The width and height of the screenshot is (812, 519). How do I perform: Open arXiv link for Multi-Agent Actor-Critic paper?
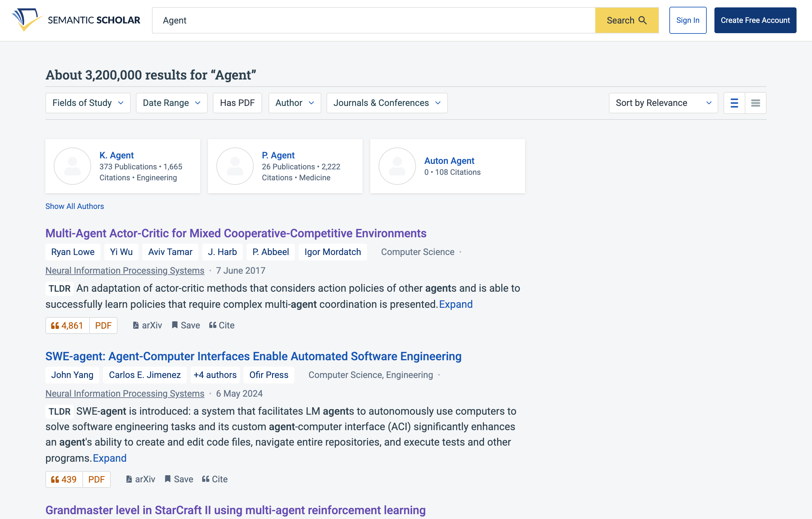(148, 325)
